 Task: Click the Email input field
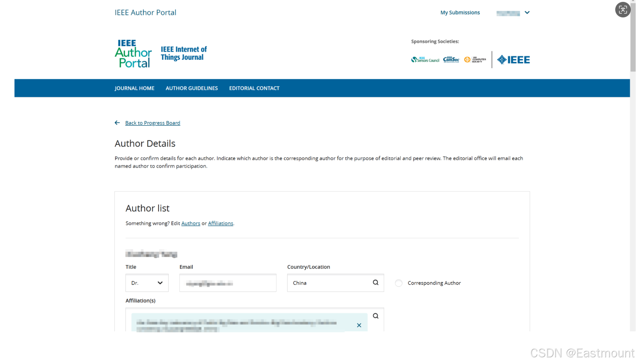coord(228,283)
